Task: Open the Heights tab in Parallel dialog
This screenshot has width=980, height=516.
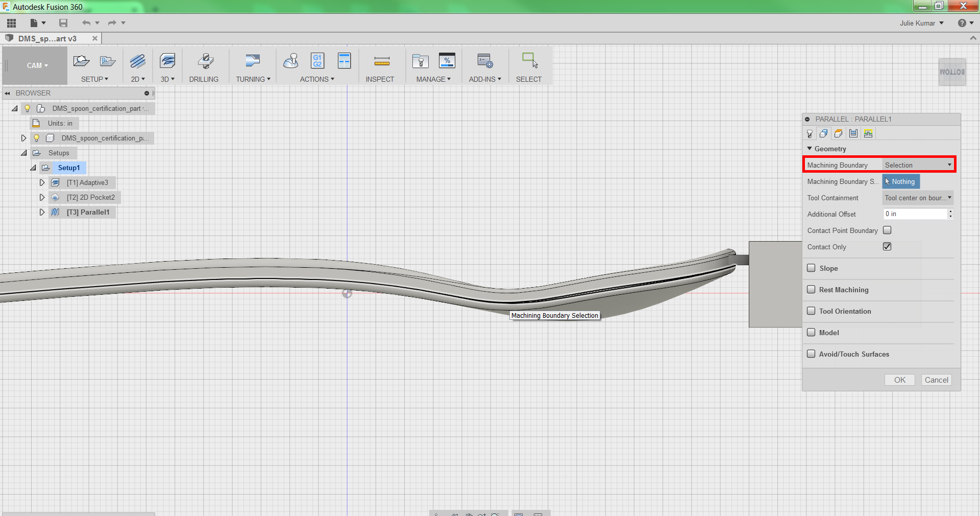Action: click(x=839, y=134)
